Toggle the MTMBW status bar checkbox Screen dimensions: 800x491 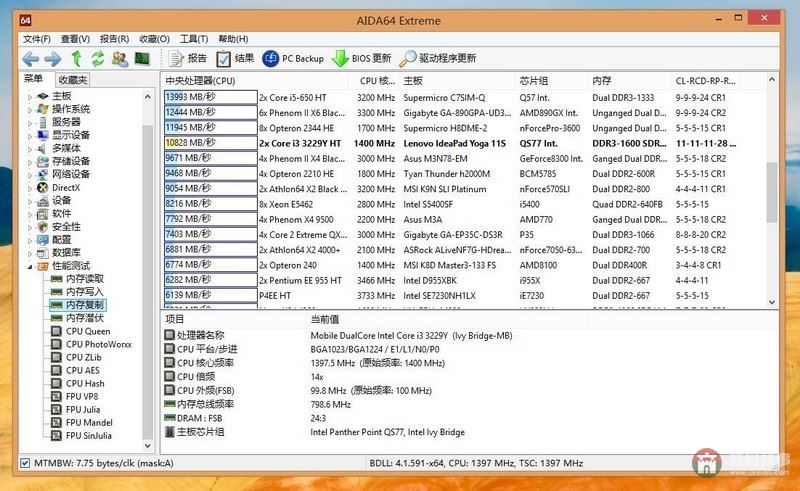[x=25, y=463]
